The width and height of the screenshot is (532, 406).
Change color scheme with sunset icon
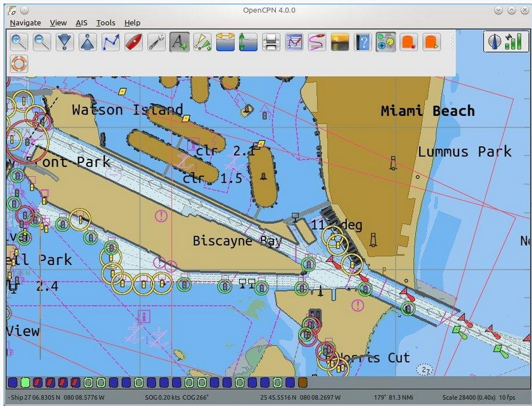click(x=340, y=42)
